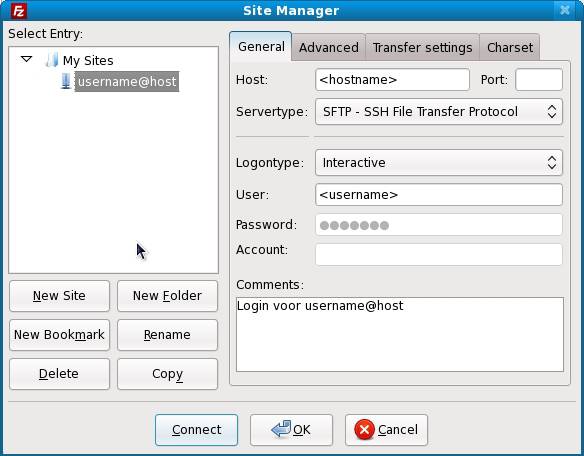Select the username@host site entry
This screenshot has height=456, width=584.
click(x=127, y=81)
